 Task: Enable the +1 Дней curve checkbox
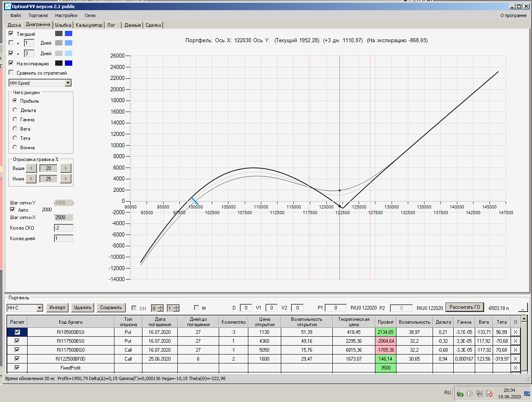click(x=11, y=43)
